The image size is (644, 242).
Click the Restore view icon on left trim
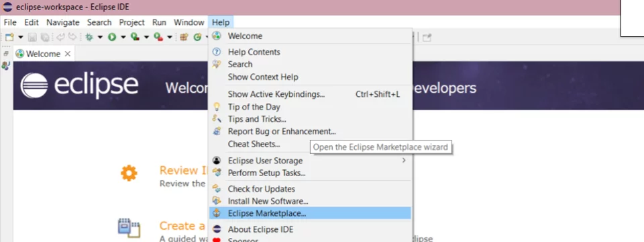pos(6,54)
